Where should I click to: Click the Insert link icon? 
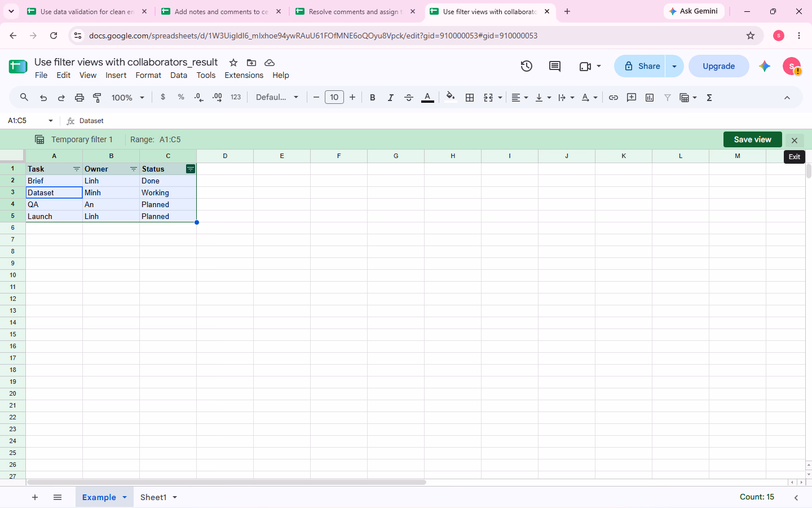point(614,98)
